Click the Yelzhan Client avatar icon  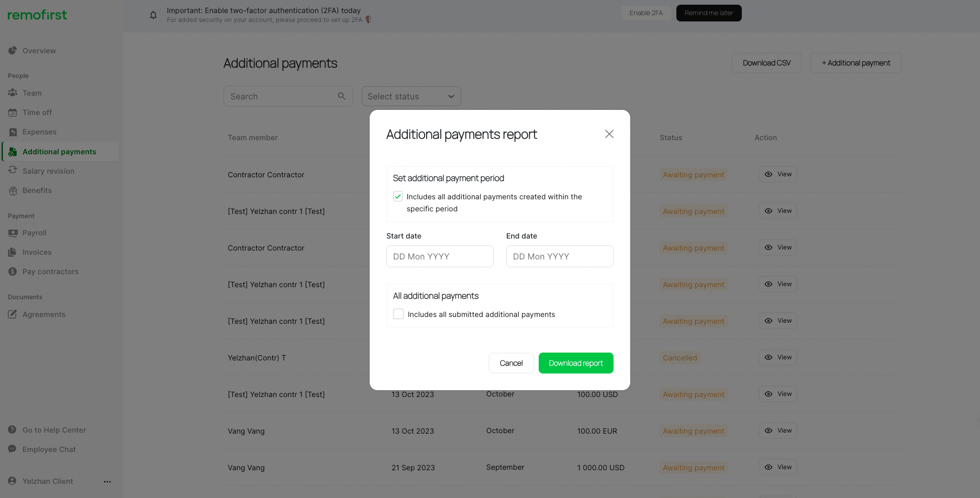[x=12, y=481]
